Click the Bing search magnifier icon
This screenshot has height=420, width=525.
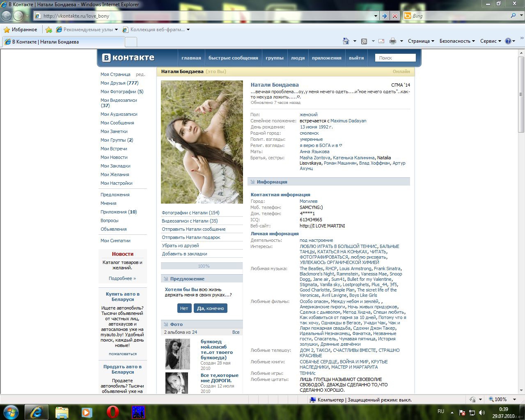point(513,16)
